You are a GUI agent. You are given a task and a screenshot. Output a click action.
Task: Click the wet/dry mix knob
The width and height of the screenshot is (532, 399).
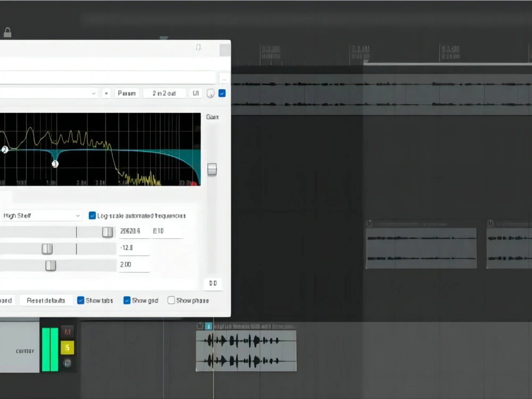pos(211,93)
